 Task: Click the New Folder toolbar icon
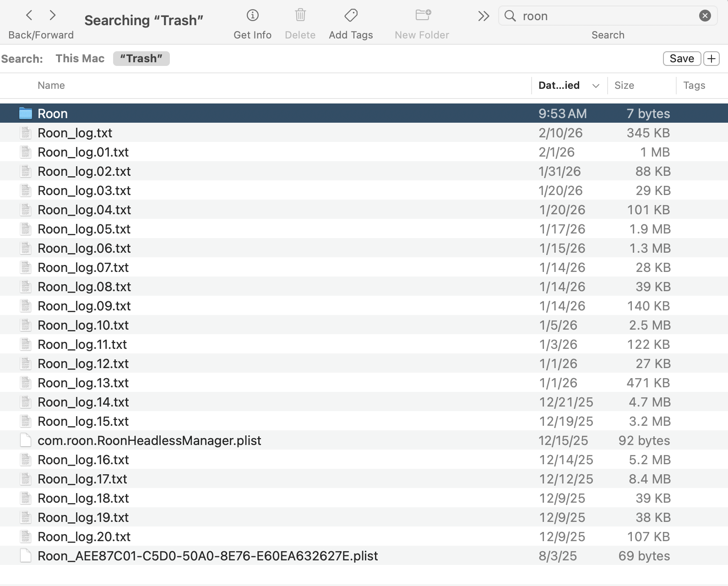coord(423,16)
